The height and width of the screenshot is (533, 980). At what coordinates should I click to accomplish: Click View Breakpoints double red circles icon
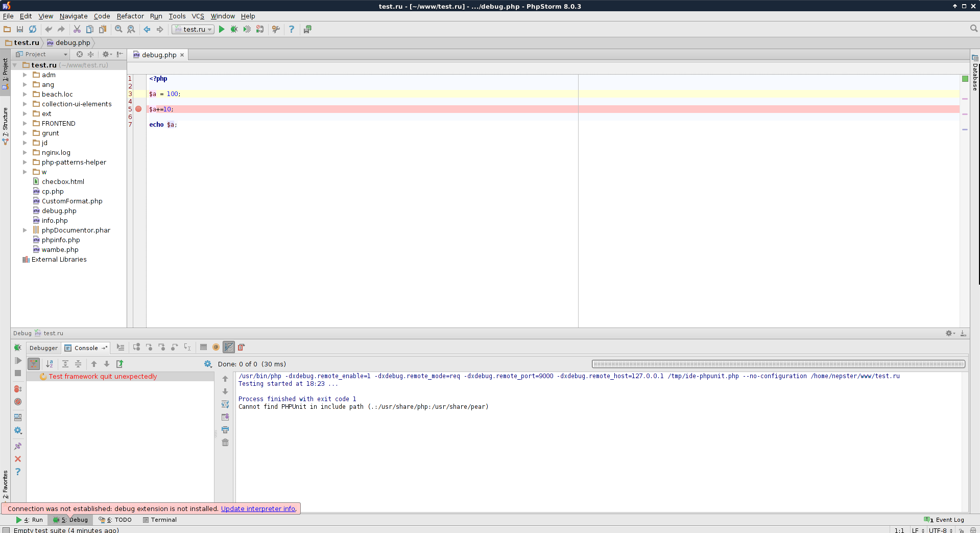pyautogui.click(x=18, y=389)
